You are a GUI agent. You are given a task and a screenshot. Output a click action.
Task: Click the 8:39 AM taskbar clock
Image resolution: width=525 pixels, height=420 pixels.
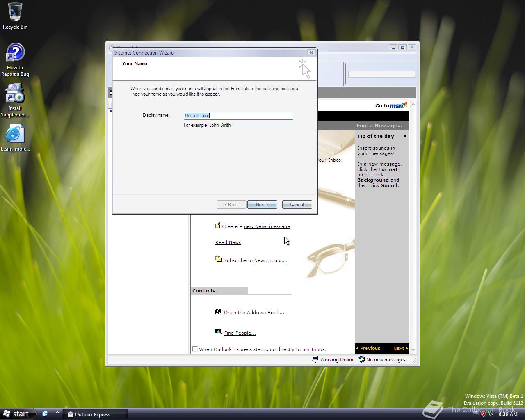pos(508,414)
